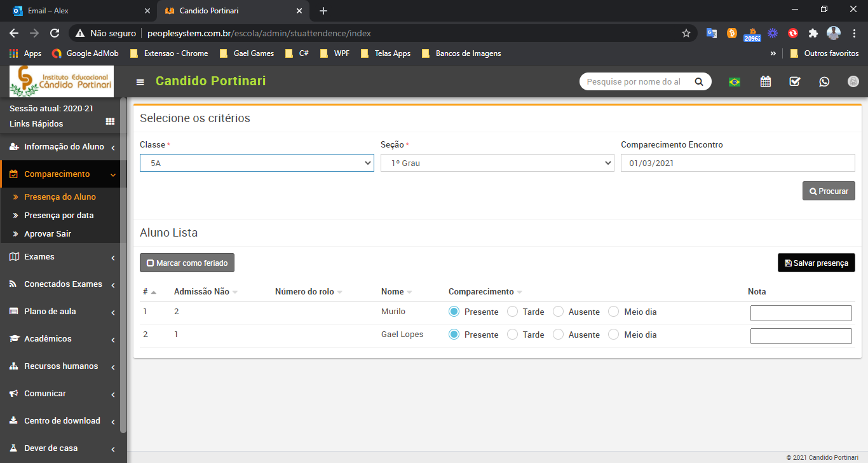The height and width of the screenshot is (463, 868).
Task: Expand the Exames sidebar menu
Action: [x=64, y=257]
